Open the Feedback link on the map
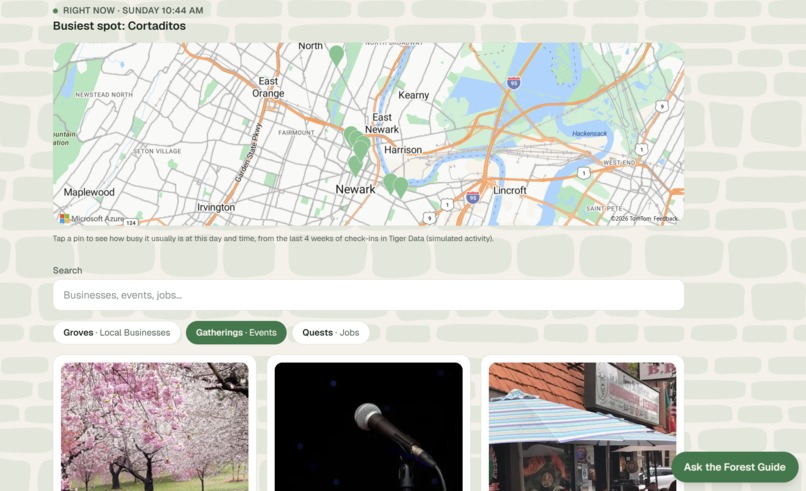This screenshot has height=491, width=806. (x=666, y=219)
